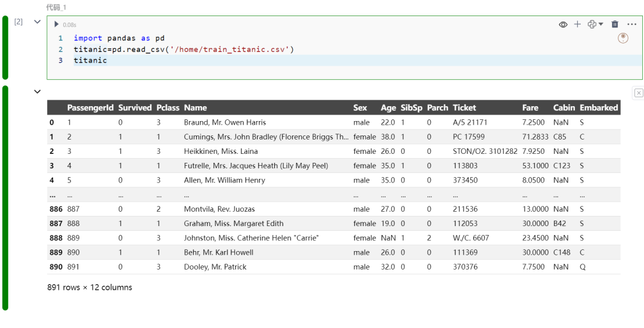This screenshot has width=644, height=328.
Task: Click the Survived column header
Action: click(x=135, y=108)
